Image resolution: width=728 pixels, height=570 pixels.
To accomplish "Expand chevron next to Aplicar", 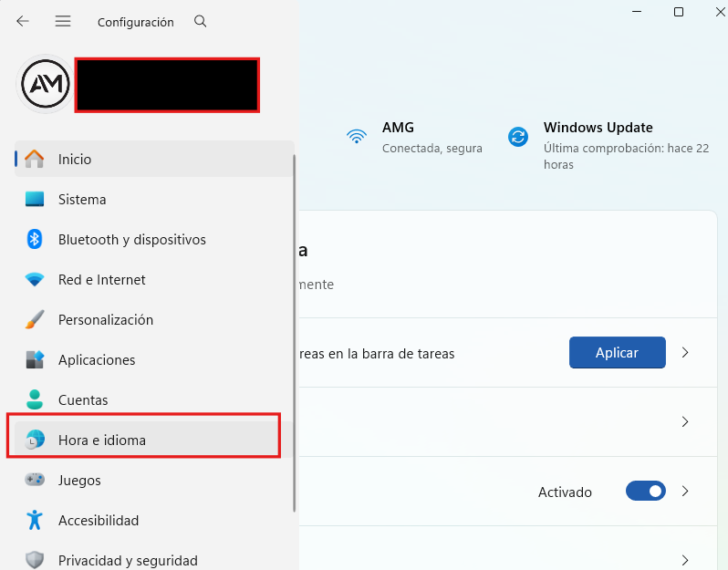I will 685,352.
